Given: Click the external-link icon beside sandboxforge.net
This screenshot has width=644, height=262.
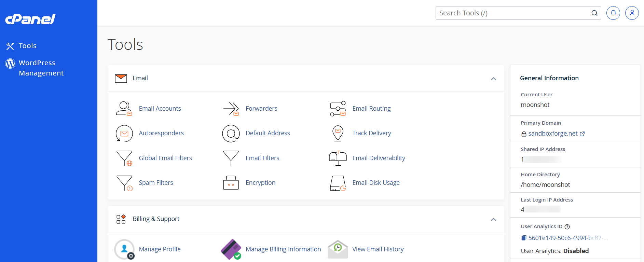Looking at the screenshot, I should pyautogui.click(x=582, y=134).
